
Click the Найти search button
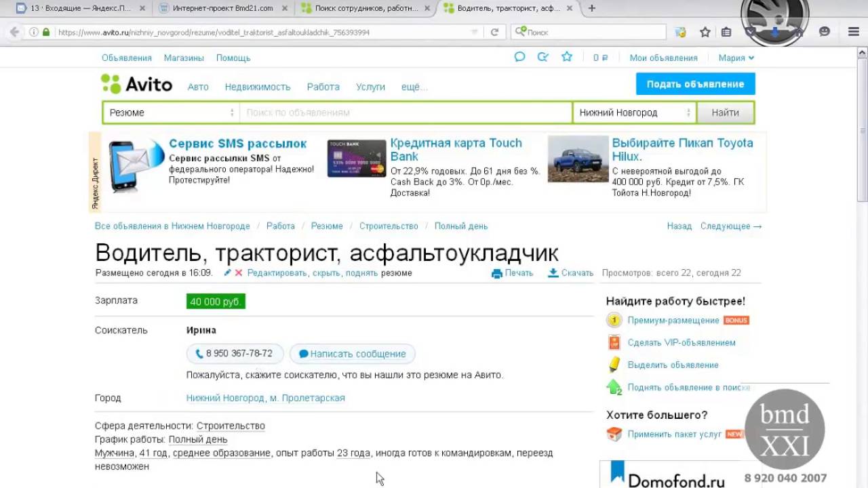(x=725, y=113)
